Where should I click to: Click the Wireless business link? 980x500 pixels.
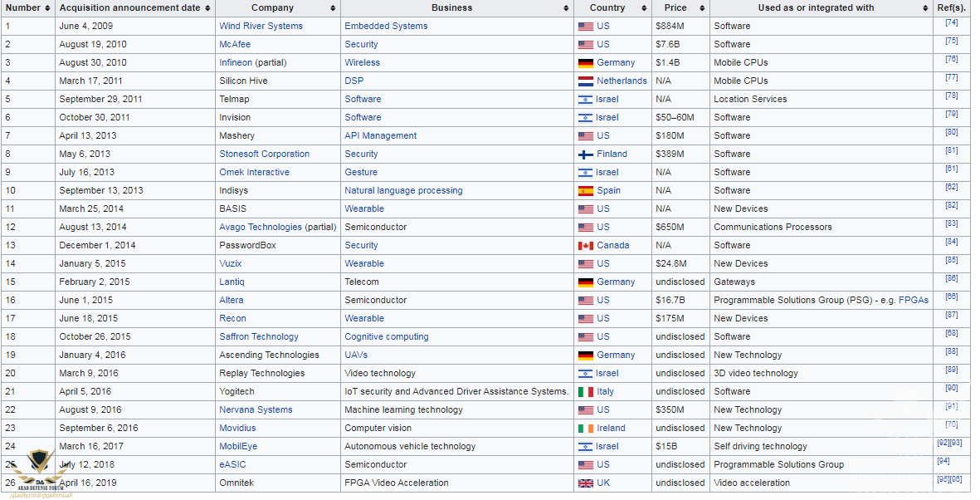pyautogui.click(x=363, y=62)
